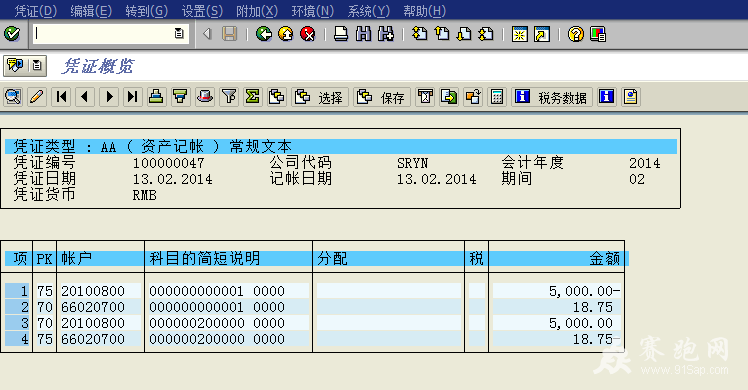Click the Print icon in the standard toolbar
The height and width of the screenshot is (390, 748).
tap(341, 34)
